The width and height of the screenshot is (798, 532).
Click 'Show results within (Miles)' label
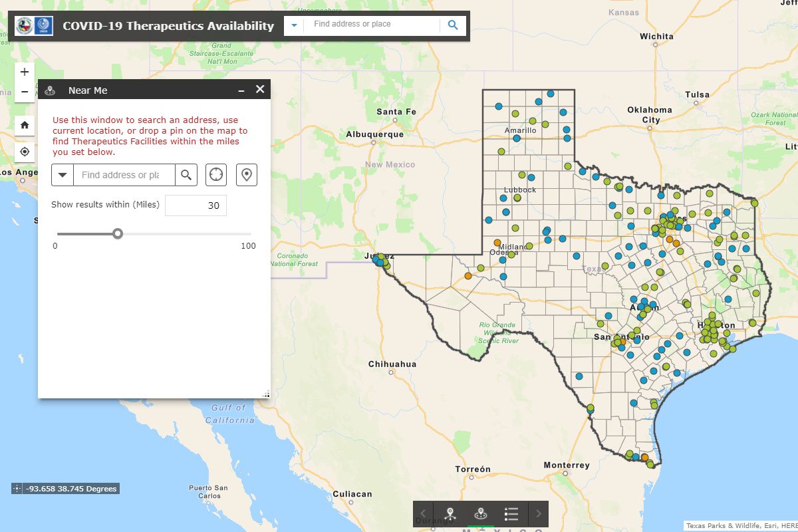tap(105, 205)
